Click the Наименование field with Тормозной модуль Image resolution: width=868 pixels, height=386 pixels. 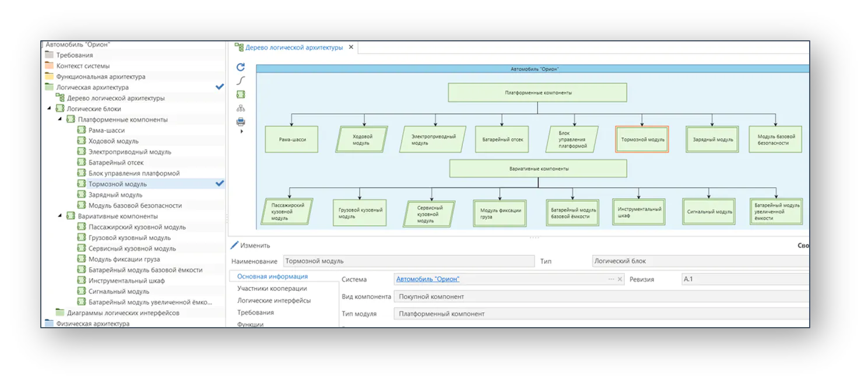click(409, 261)
